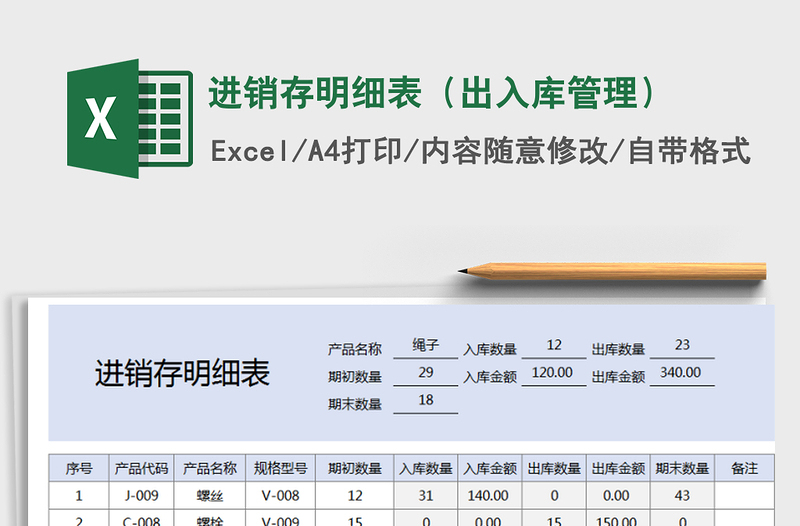800x526 pixels.
Task: Select the 产品名称 value 绳子 field
Action: pyautogui.click(x=426, y=346)
